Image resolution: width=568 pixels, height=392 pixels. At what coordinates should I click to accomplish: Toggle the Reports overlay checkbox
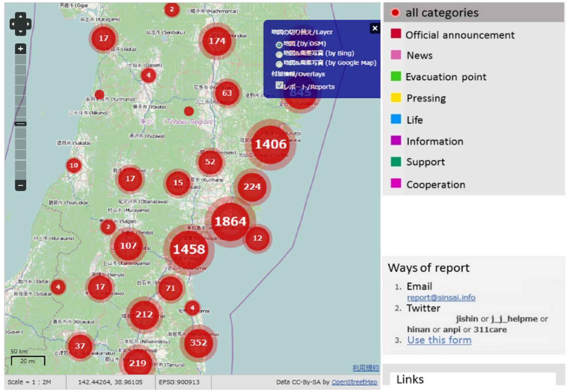[x=279, y=85]
